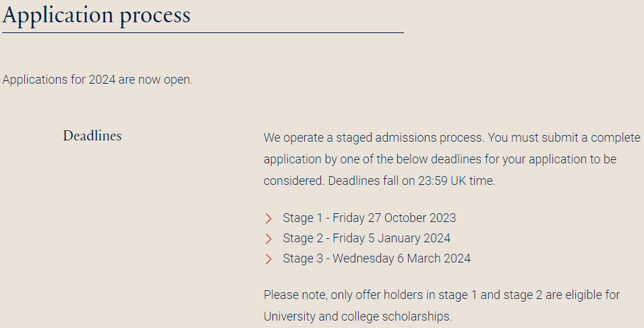Click the 'Deadlines' section heading
644x328 pixels.
(x=92, y=136)
